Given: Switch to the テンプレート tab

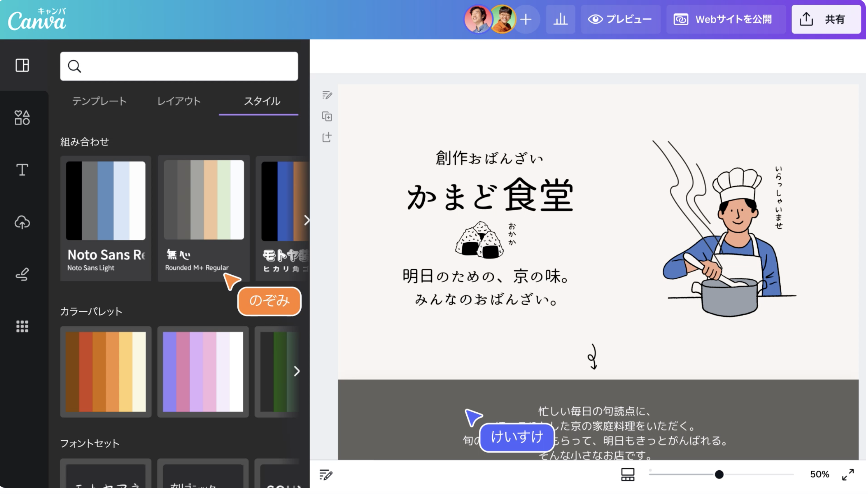Looking at the screenshot, I should coord(100,101).
